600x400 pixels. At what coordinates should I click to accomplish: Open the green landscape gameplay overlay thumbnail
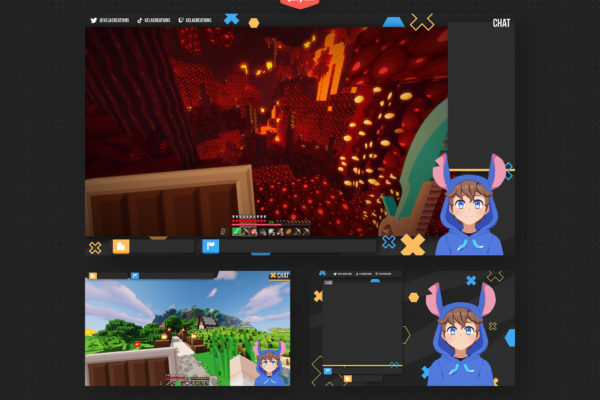click(x=188, y=328)
